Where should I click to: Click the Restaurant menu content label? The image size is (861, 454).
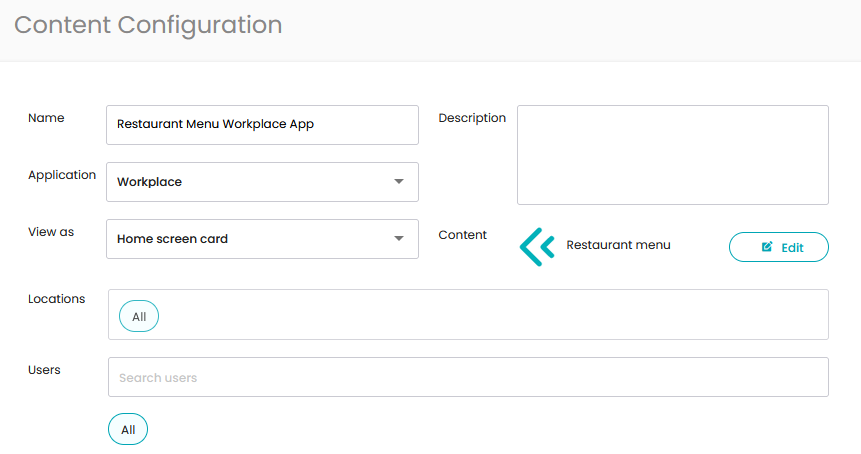tap(618, 245)
